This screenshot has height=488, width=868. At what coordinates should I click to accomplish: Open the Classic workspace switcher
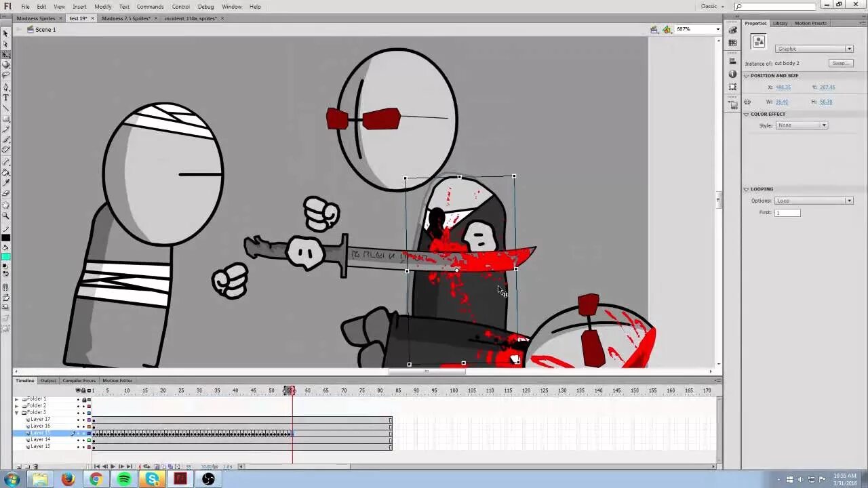click(x=712, y=6)
